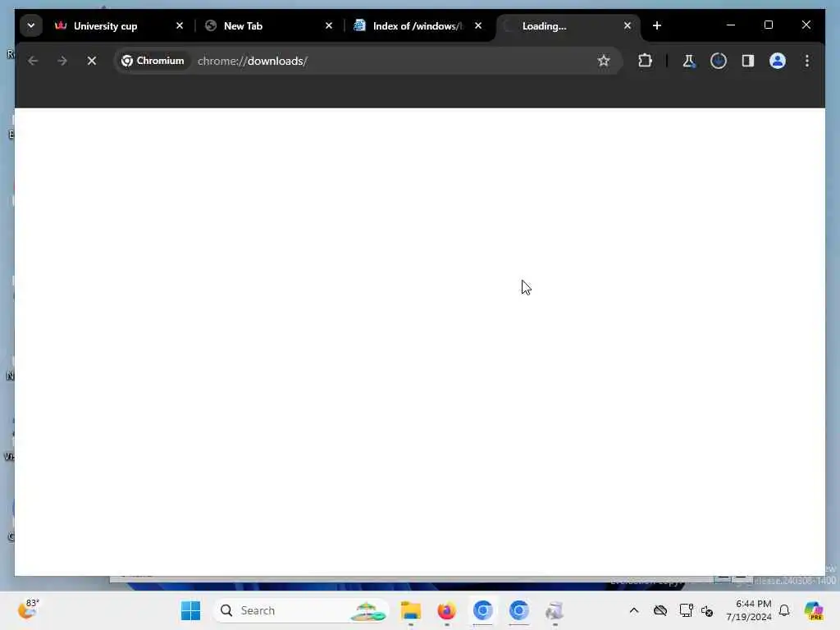This screenshot has height=630, width=840.
Task: Launch Copilot preview from taskbar
Action: (813, 610)
